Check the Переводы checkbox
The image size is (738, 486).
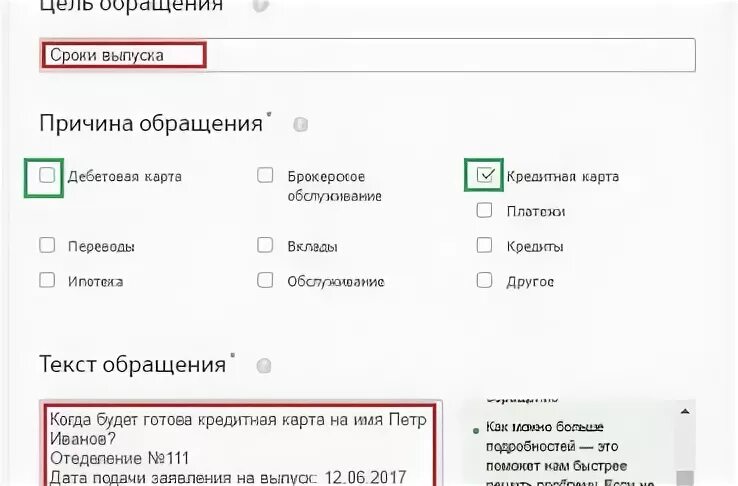[x=47, y=245]
